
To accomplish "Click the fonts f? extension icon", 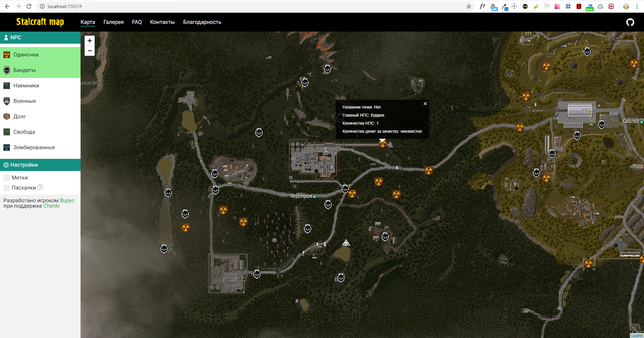I will (482, 6).
